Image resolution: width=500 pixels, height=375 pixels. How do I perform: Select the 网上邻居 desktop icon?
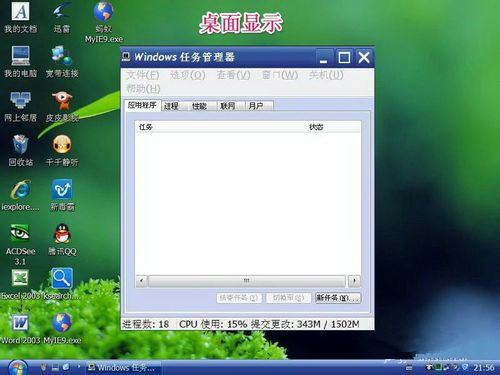[21, 107]
